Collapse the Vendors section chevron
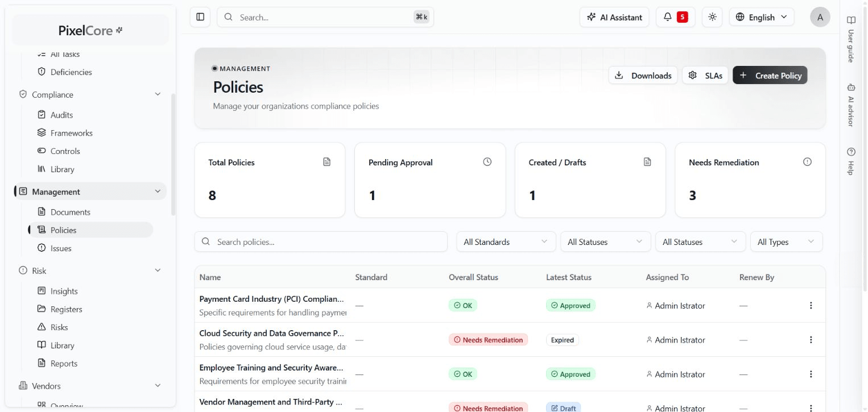This screenshot has height=412, width=868. (x=158, y=386)
